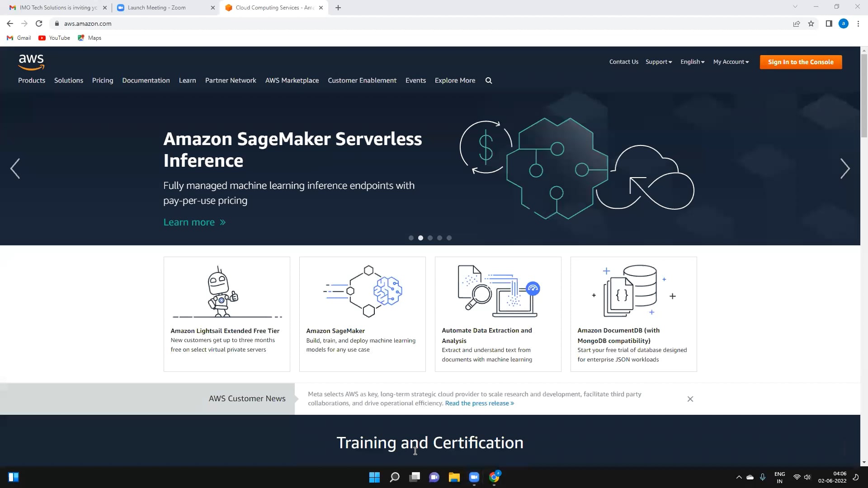Open Gmail from the bookmarks bar
The width and height of the screenshot is (868, 488).
pyautogui.click(x=19, y=38)
